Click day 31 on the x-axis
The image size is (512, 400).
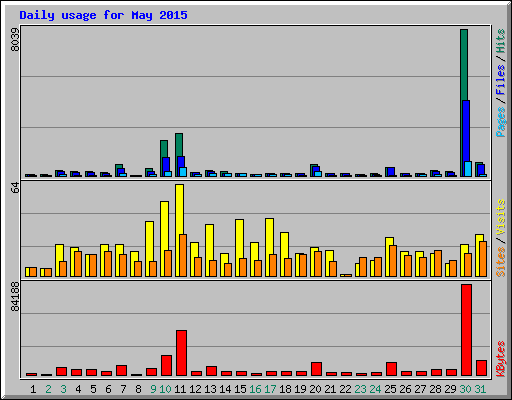tap(480, 389)
